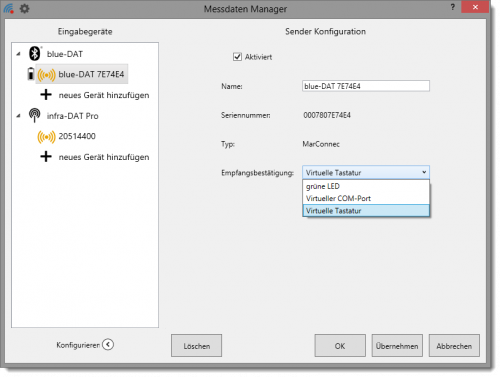Click the Bluetooth icon next to blue-DAT
Viewport: 500px width, 377px height.
point(35,53)
